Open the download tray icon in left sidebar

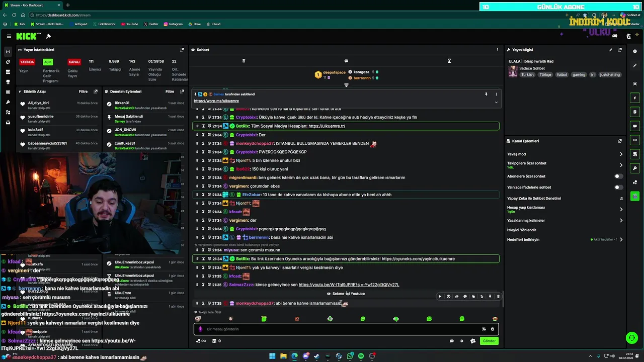[x=8, y=122]
